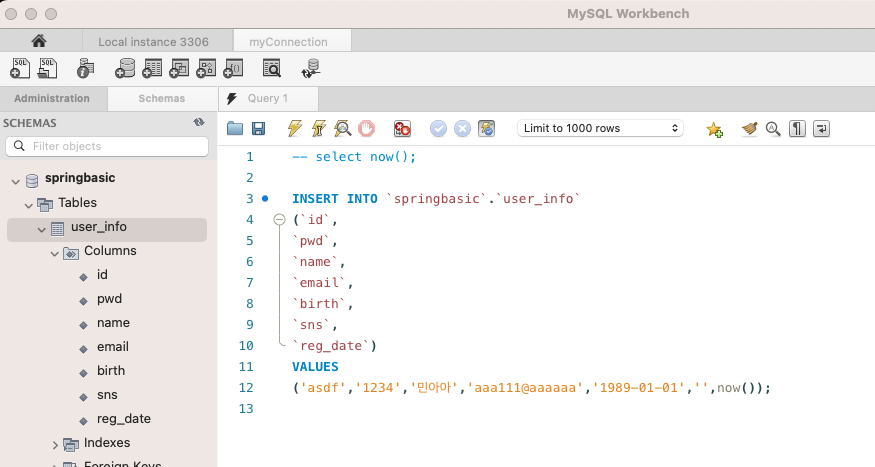
Task: Create a new table icon
Action: [x=152, y=69]
